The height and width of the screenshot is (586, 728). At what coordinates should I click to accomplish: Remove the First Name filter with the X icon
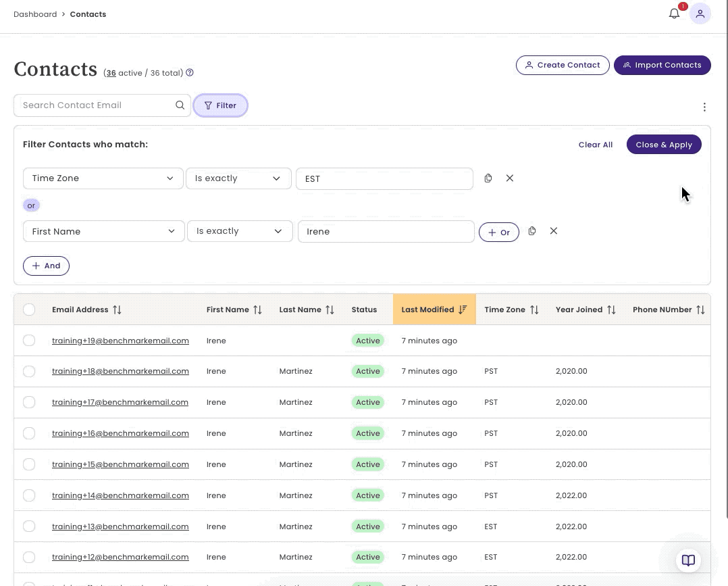coord(553,231)
